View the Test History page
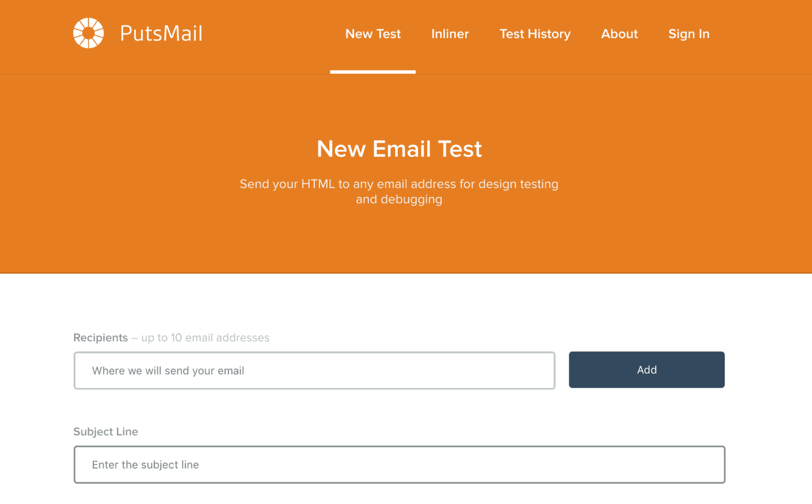812x504 pixels. (x=534, y=34)
